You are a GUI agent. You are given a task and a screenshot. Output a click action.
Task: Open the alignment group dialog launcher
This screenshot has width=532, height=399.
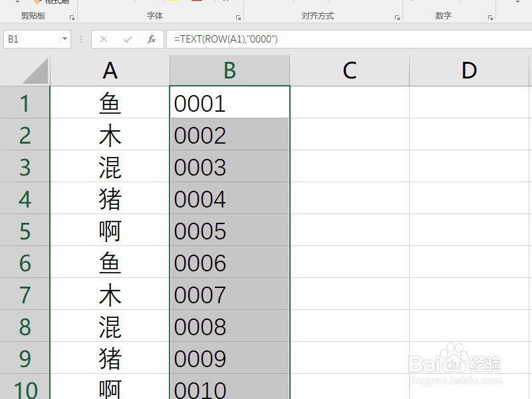(397, 18)
